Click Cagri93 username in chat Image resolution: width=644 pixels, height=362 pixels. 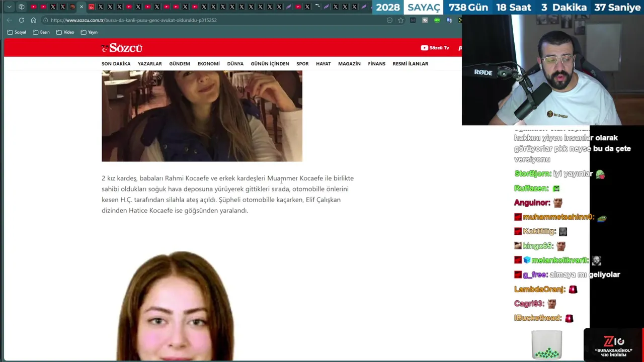click(x=529, y=304)
